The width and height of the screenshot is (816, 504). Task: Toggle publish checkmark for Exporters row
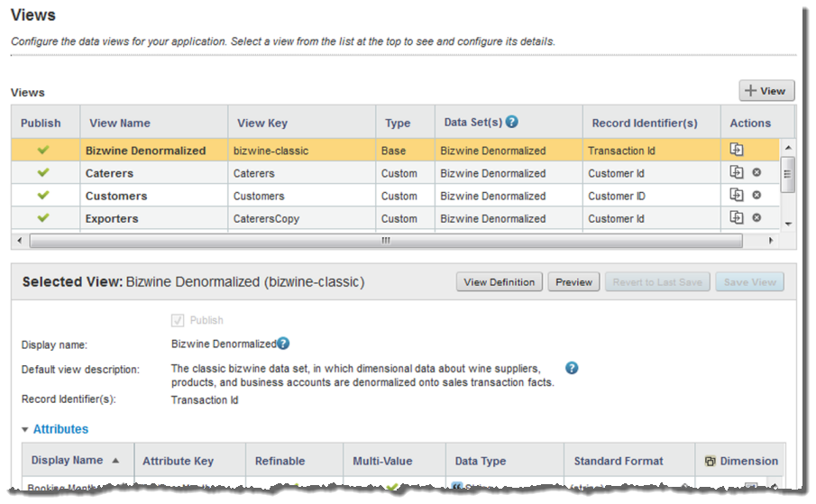tap(42, 218)
